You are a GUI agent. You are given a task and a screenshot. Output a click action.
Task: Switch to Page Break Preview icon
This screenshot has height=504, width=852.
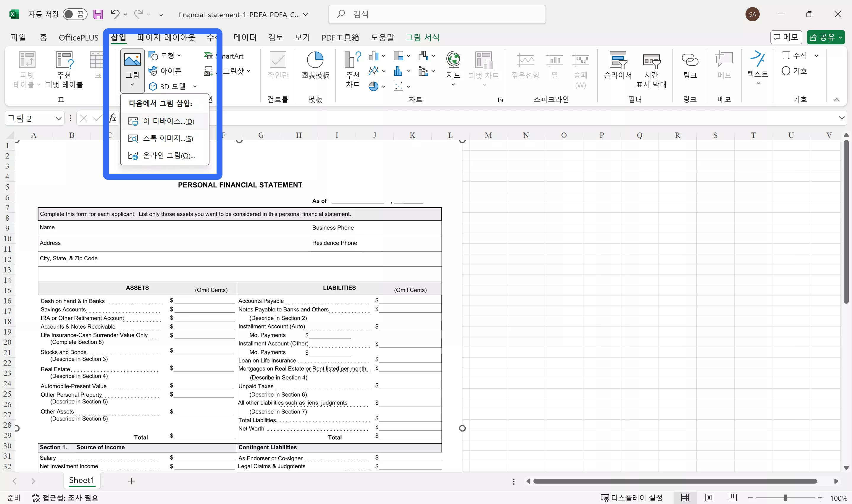[732, 497]
